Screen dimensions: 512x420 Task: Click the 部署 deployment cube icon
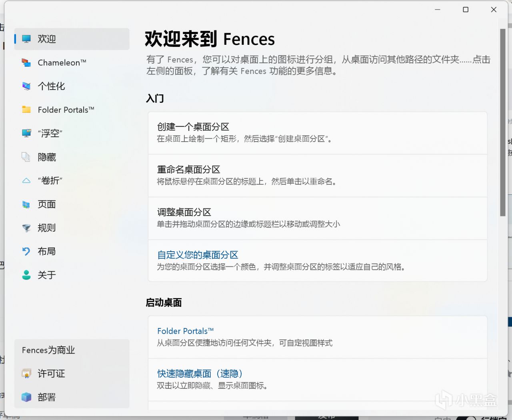[x=26, y=397]
